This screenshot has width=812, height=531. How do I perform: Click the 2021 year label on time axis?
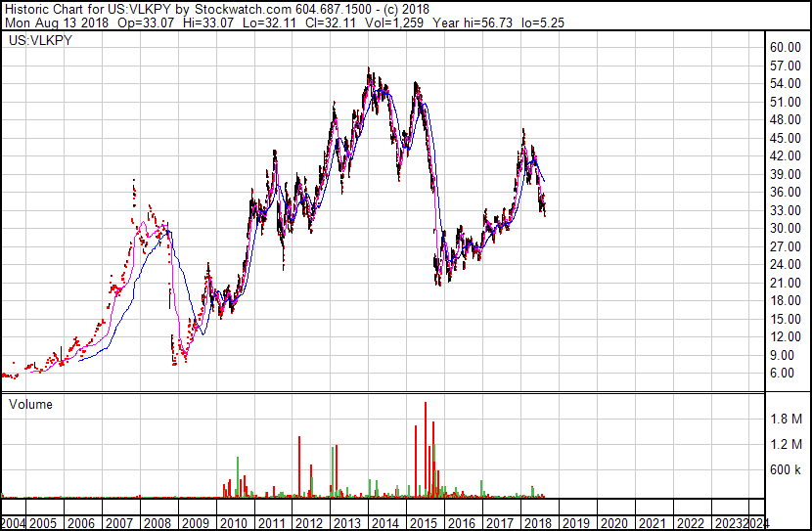[652, 523]
